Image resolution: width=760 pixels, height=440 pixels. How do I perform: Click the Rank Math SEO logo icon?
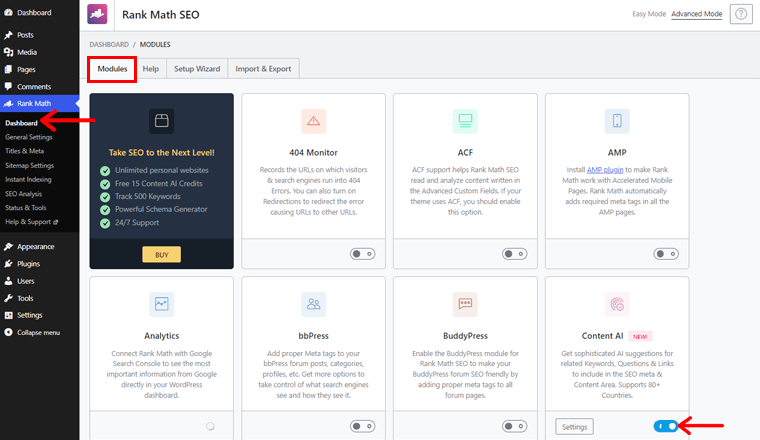[97, 14]
